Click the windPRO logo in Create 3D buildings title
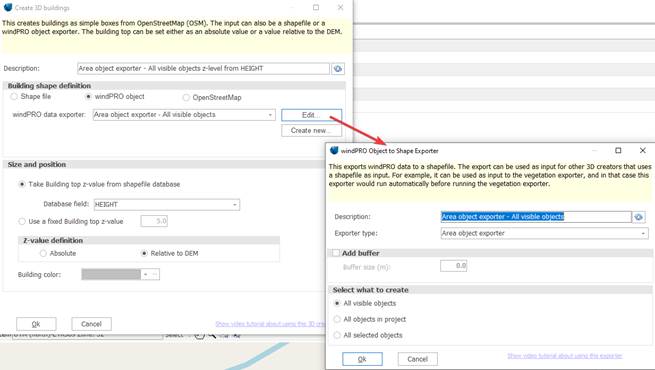Image resolution: width=655 pixels, height=370 pixels. click(x=8, y=7)
